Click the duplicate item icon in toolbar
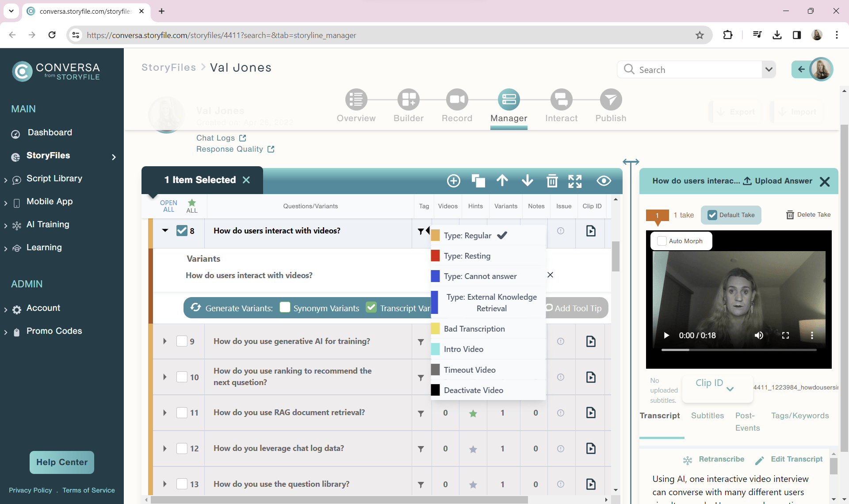The height and width of the screenshot is (504, 849). click(478, 180)
